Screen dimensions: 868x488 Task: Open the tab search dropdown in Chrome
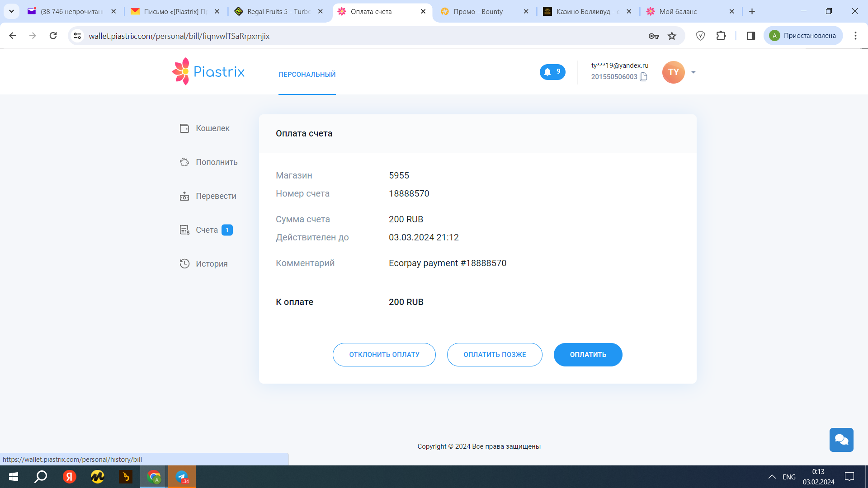pos(11,11)
